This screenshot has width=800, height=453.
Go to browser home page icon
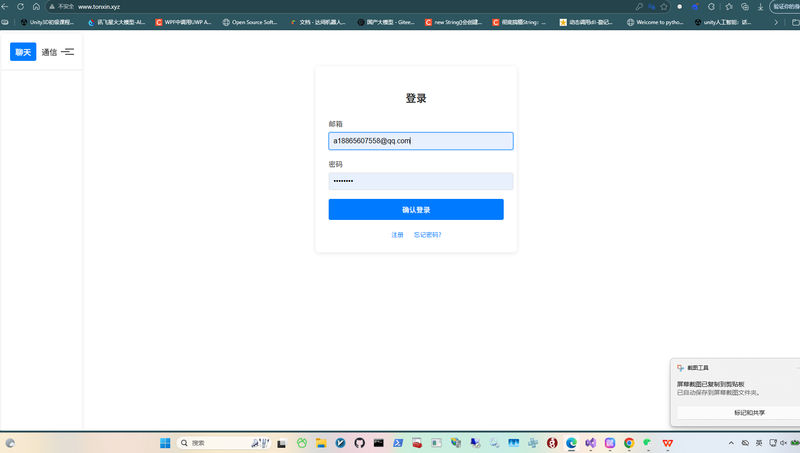(x=36, y=6)
